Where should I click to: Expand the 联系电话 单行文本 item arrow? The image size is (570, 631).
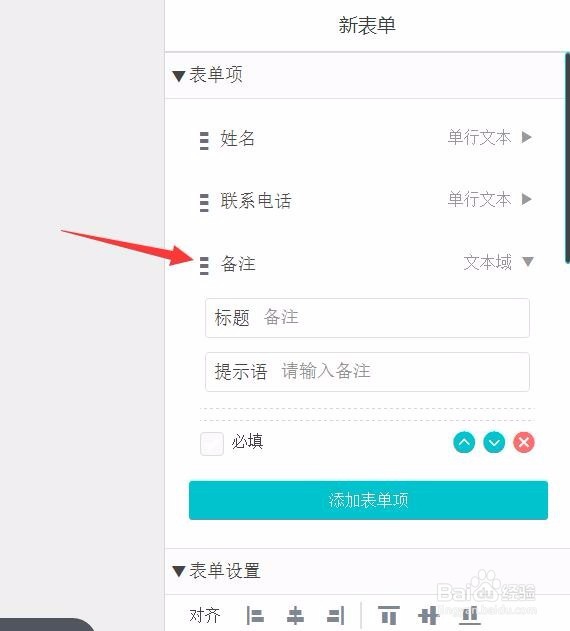pyautogui.click(x=527, y=199)
